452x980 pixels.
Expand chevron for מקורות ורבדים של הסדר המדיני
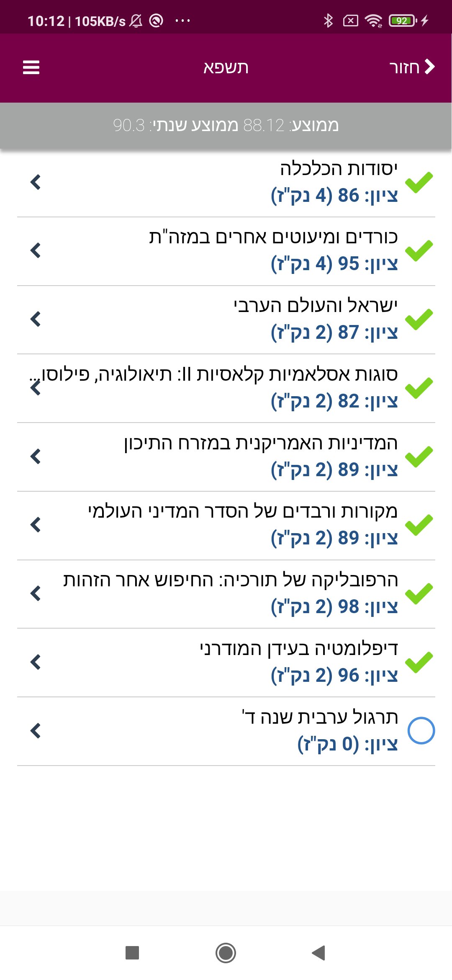coord(36,525)
